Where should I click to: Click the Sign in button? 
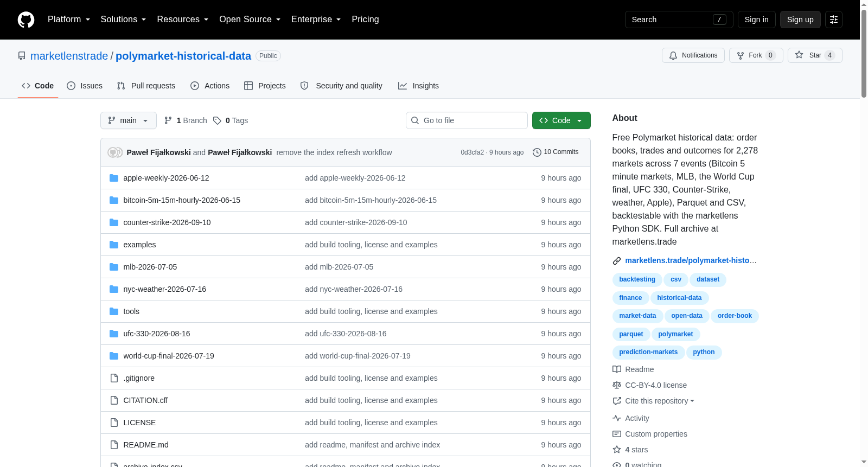point(757,20)
